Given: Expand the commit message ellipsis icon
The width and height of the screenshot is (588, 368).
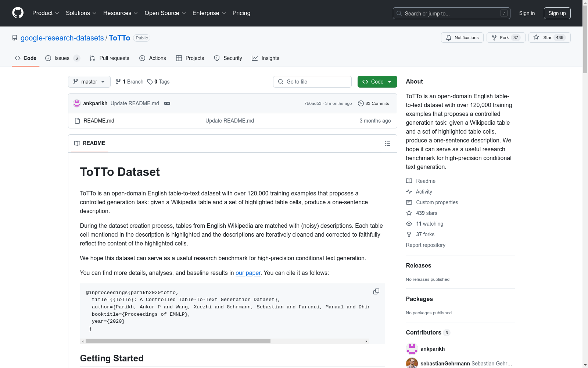Looking at the screenshot, I should pyautogui.click(x=167, y=103).
